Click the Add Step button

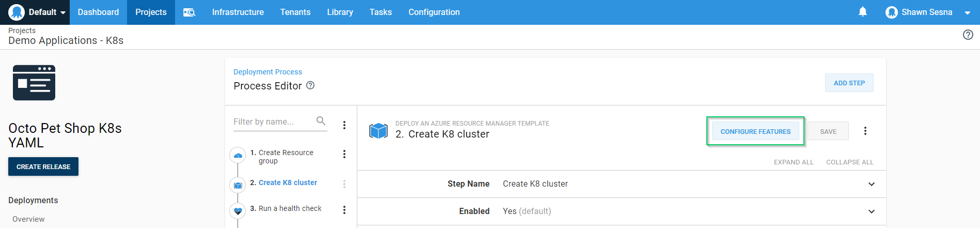coord(849,83)
